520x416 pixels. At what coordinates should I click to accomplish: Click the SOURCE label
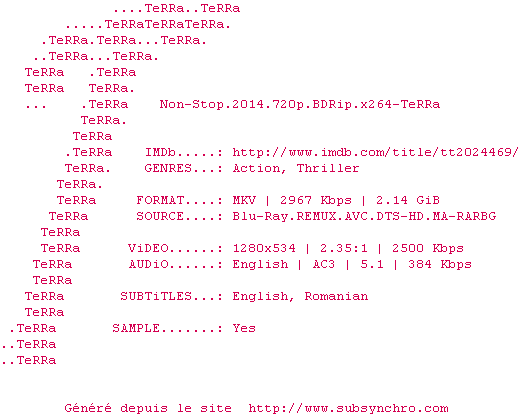(x=160, y=216)
